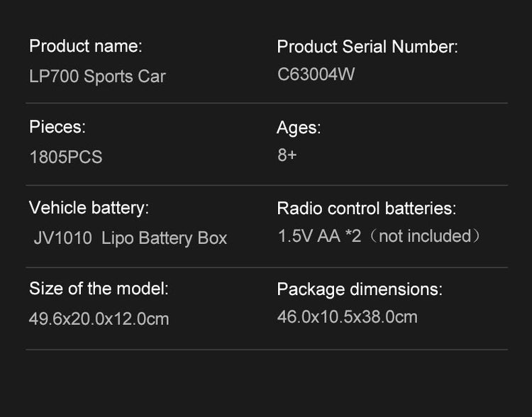Viewport: 532px width, 417px height.
Task: Click the "Package dimensions:" label
Action: (359, 289)
